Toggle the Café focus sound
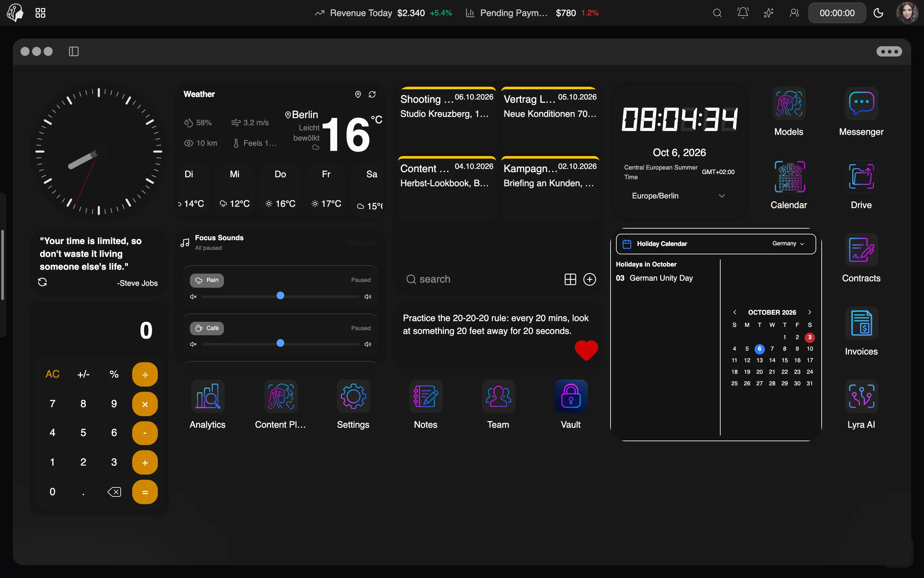Viewport: 924px width, 578px height. [207, 328]
